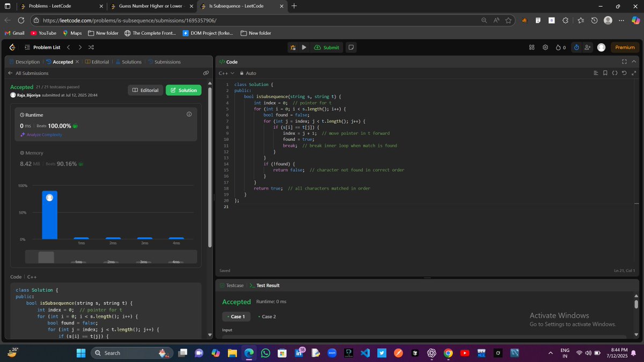Go to next problem arrow
Viewport: 644px width, 362px height.
click(x=80, y=47)
